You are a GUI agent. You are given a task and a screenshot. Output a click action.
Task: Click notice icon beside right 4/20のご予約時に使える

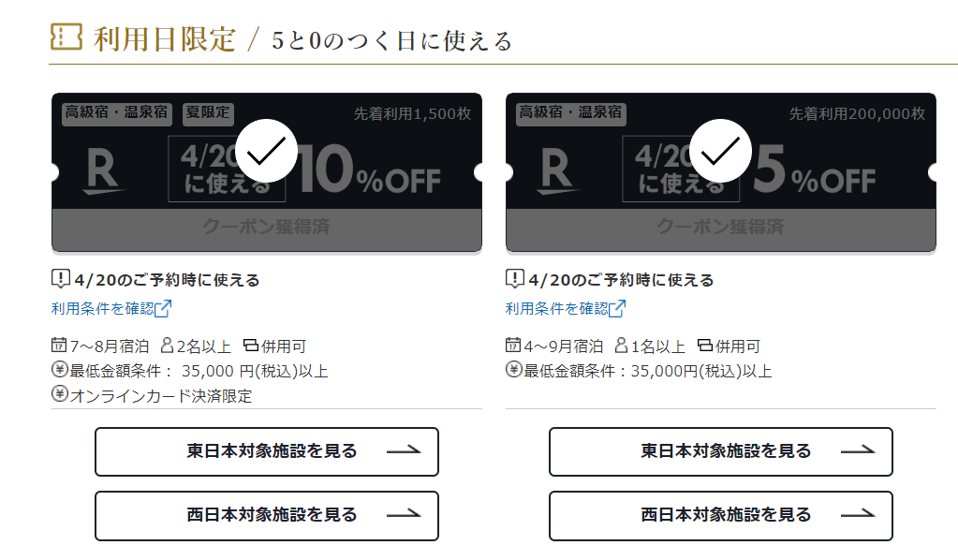pyautogui.click(x=515, y=279)
